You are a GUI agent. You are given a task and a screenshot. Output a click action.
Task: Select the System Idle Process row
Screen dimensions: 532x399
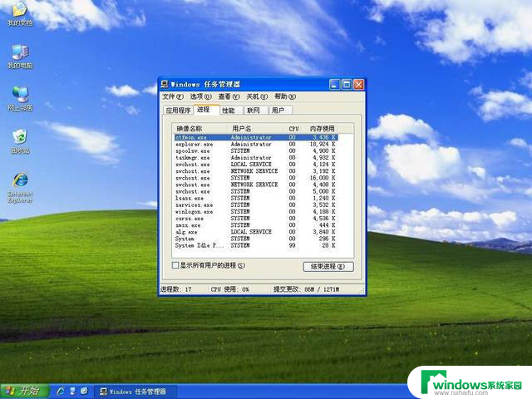(256, 245)
